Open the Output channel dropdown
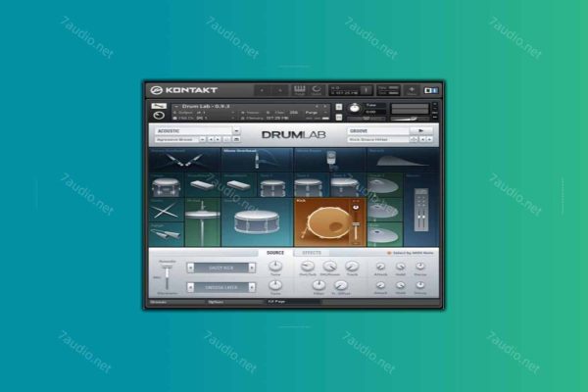Viewport: 588px width, 392px height. coord(206,112)
